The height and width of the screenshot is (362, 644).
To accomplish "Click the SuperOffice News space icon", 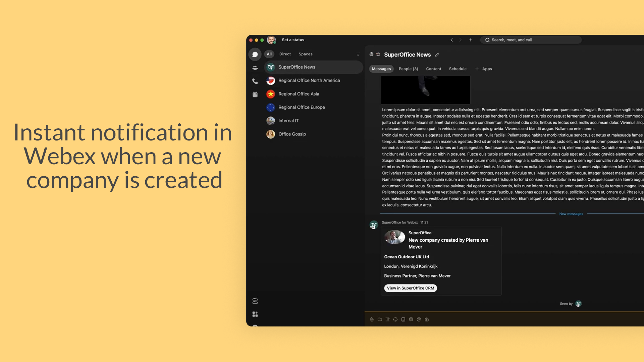I will click(x=270, y=67).
